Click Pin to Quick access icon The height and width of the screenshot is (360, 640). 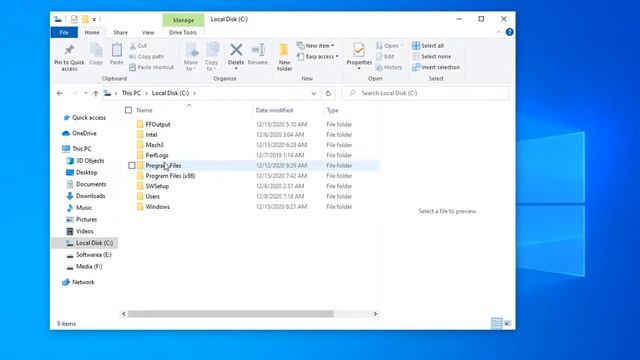(x=69, y=50)
